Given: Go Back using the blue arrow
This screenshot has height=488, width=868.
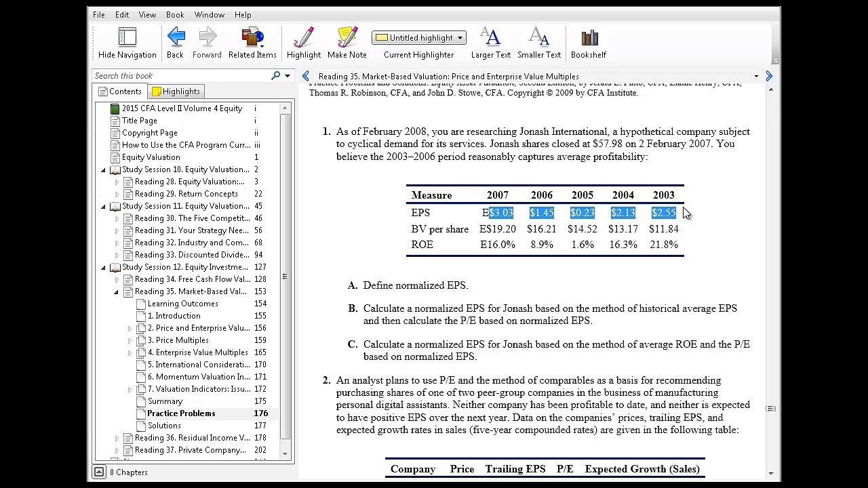Looking at the screenshot, I should [175, 37].
